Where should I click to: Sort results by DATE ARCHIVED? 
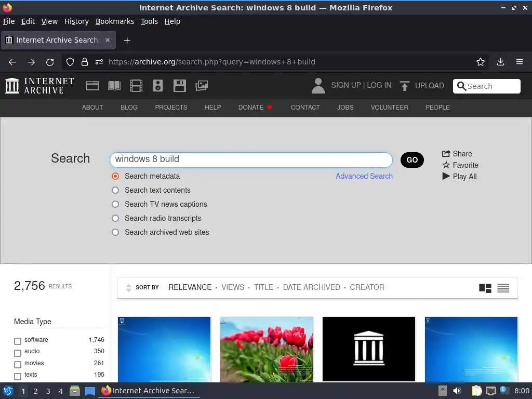click(312, 287)
